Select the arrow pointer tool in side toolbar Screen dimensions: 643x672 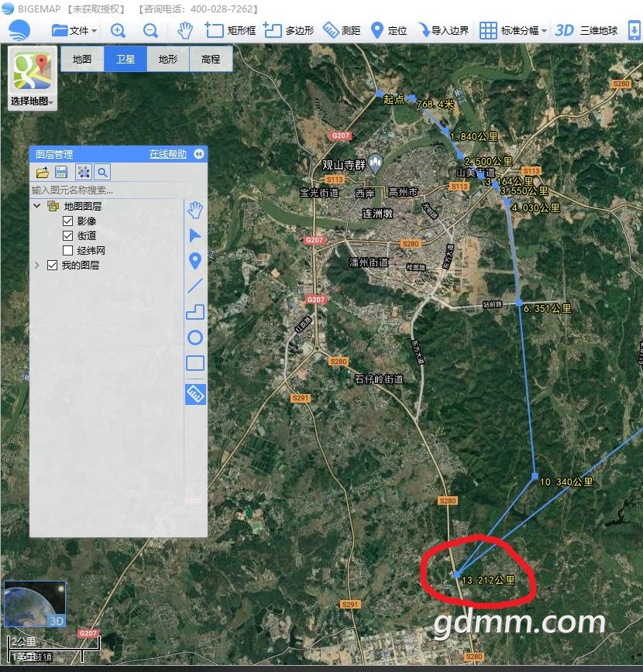[195, 235]
